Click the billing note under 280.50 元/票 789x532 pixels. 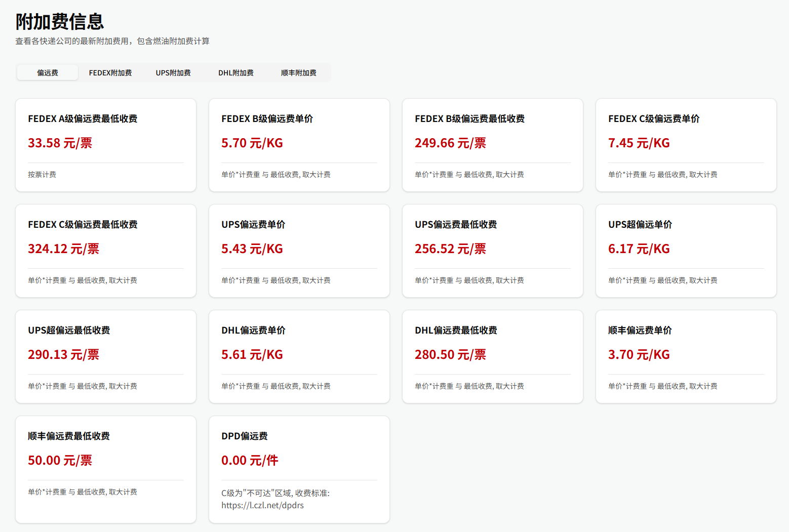pyautogui.click(x=469, y=386)
